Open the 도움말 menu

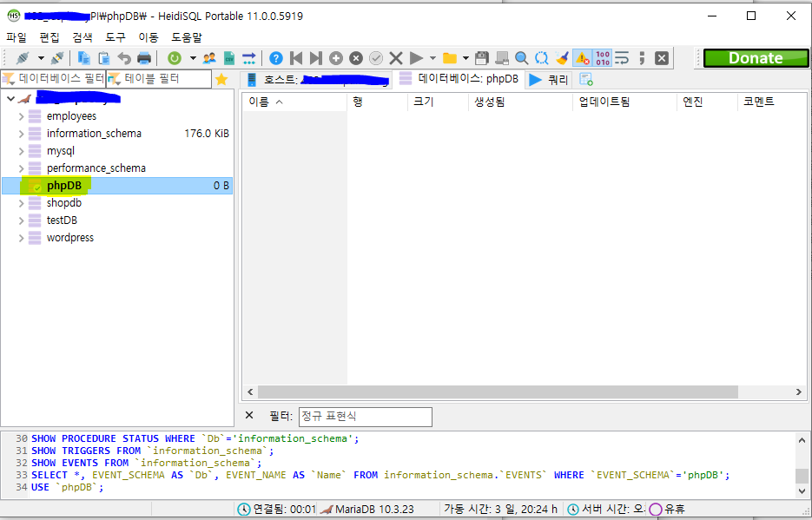187,37
